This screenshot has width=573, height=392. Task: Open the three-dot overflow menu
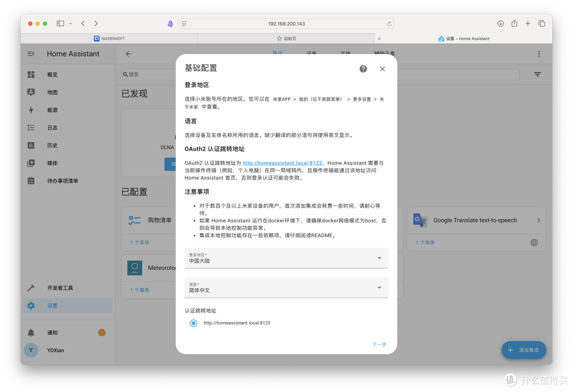pos(539,54)
